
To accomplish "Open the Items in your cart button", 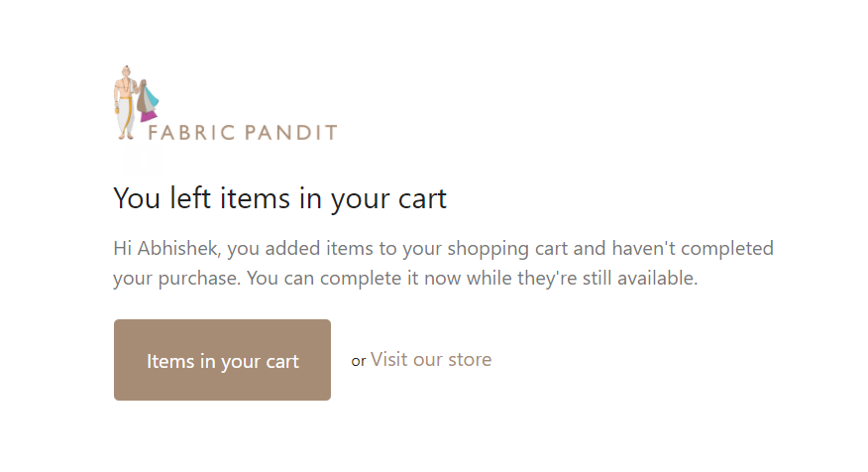I will point(223,360).
